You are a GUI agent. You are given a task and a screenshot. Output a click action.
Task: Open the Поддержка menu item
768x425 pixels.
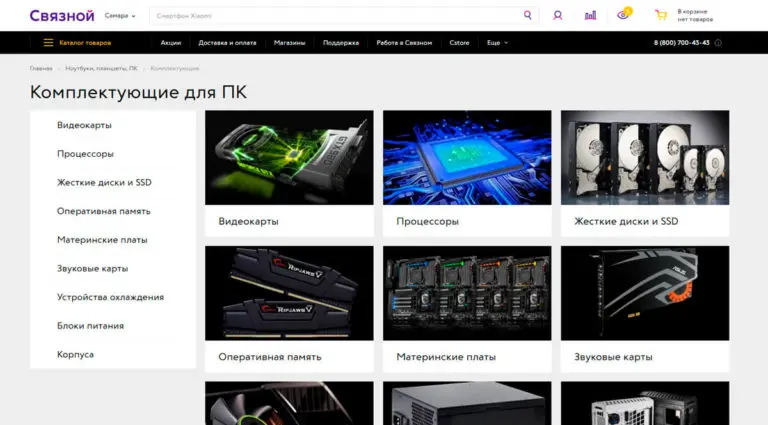(341, 43)
